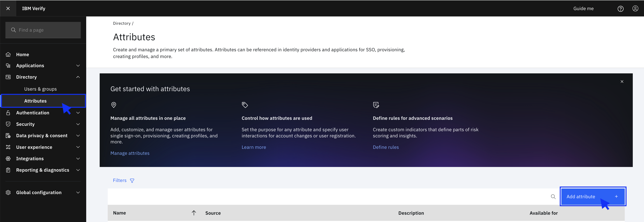The image size is (644, 222).
Task: Open the Manage attributes link
Action: click(130, 153)
